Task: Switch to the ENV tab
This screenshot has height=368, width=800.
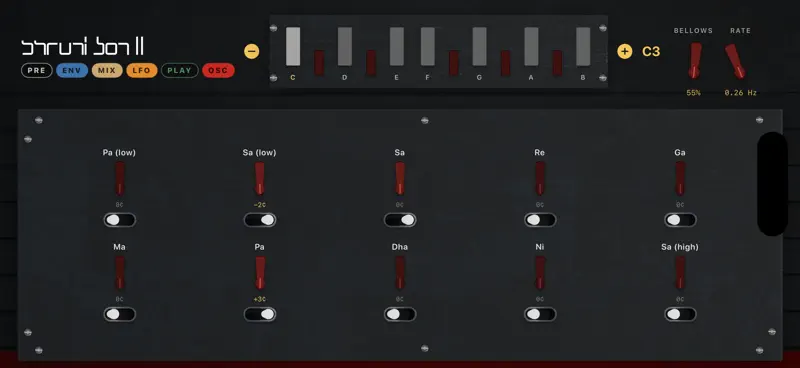Action: point(72,70)
